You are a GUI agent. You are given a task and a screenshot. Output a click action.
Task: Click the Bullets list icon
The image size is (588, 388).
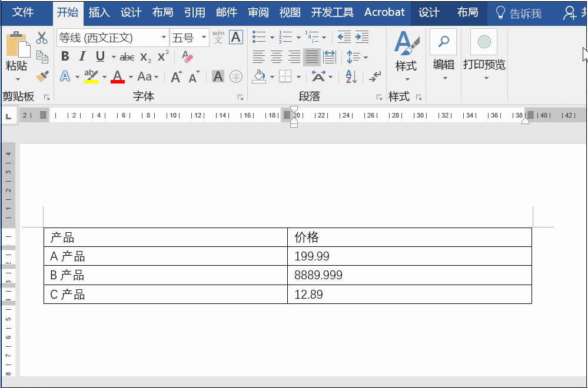(259, 37)
